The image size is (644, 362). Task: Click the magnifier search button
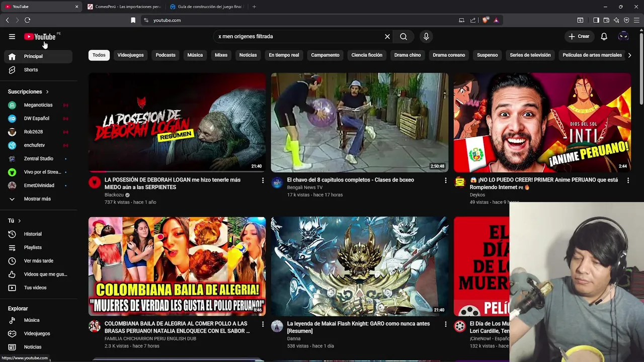point(404,36)
